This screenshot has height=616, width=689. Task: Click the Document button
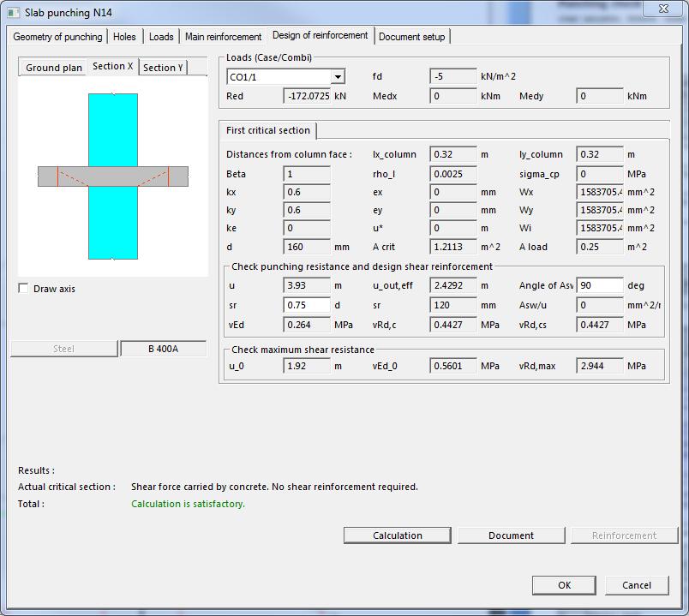(511, 535)
